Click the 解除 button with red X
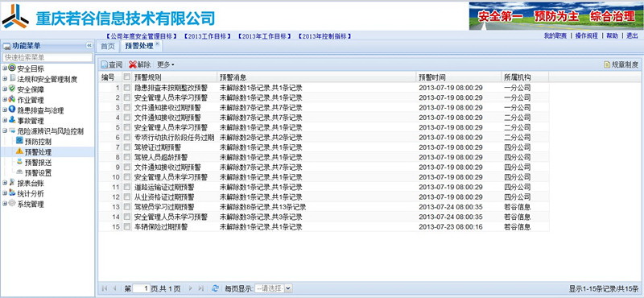The image size is (644, 298). click(x=139, y=64)
